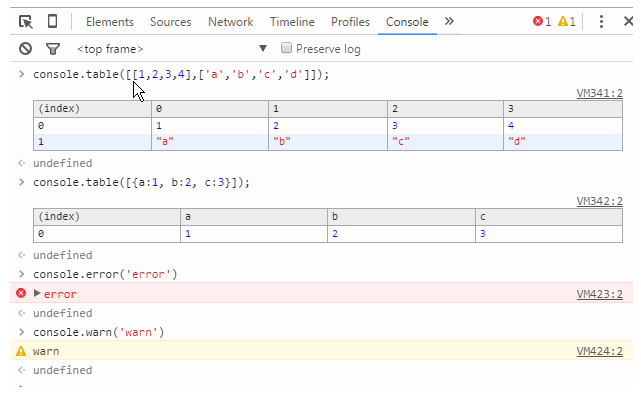Viewport: 641px width, 398px height.
Task: Open the Network tab
Action: [231, 22]
